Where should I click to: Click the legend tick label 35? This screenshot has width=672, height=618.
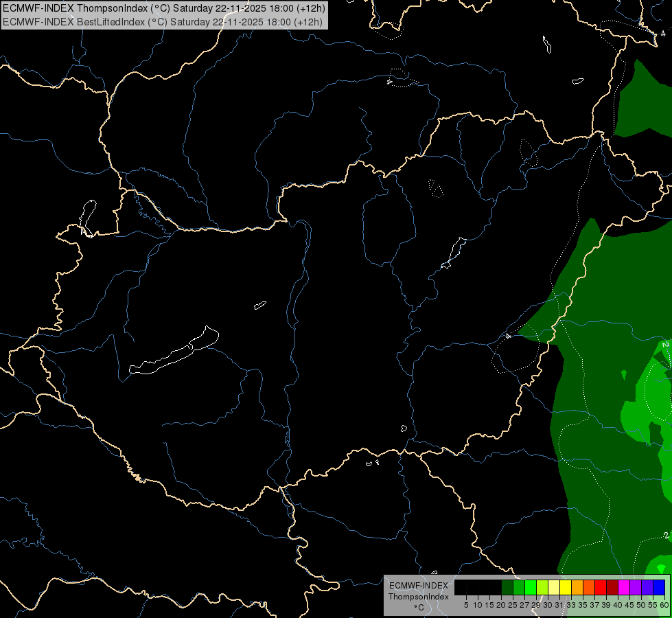coord(583,605)
